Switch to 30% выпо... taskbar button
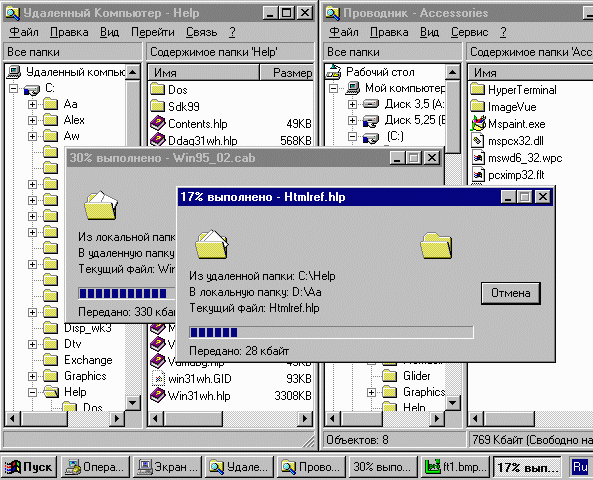This screenshot has height=480, width=593. (x=382, y=467)
